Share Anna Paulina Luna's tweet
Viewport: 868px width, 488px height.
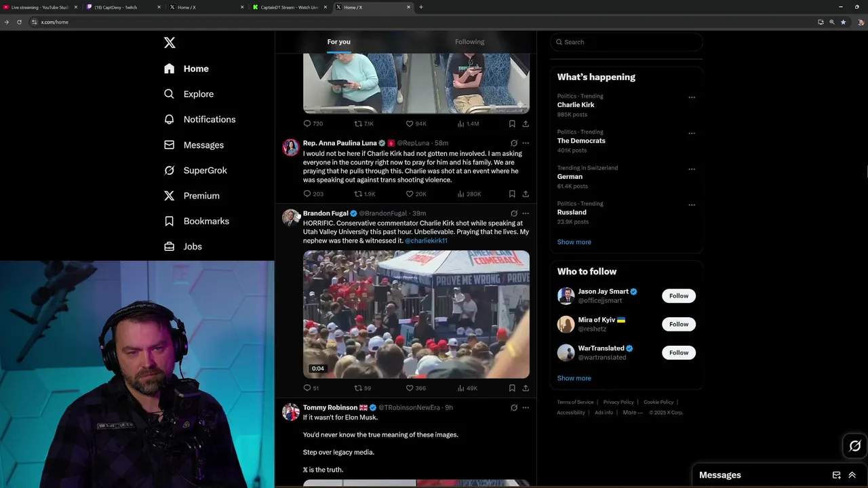point(526,194)
